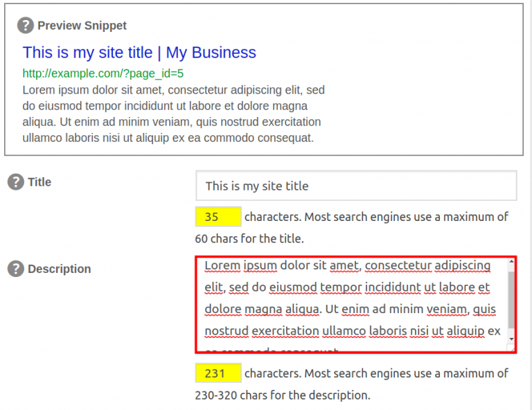The width and height of the screenshot is (532, 410).
Task: Click the question mark icon beside Description
Action: pyautogui.click(x=15, y=269)
